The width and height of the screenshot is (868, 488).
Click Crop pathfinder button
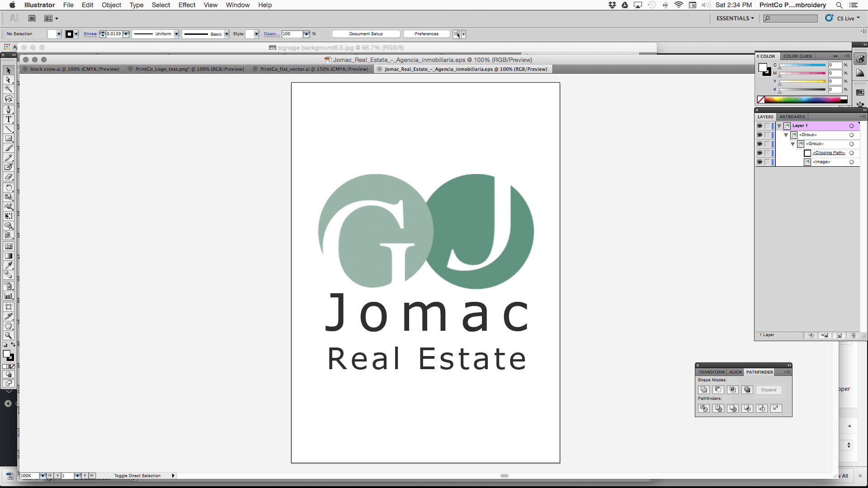click(747, 408)
